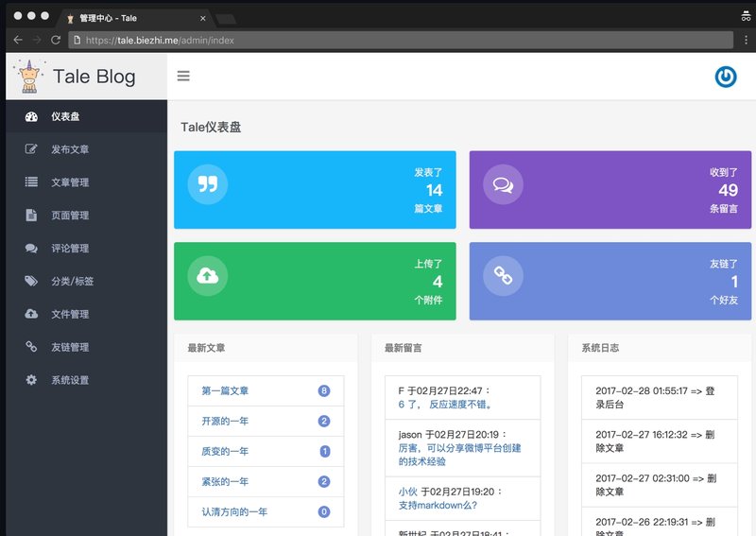This screenshot has height=536, width=756.
Task: Click the dashboard gauge icon in sidebar
Action: point(31,116)
